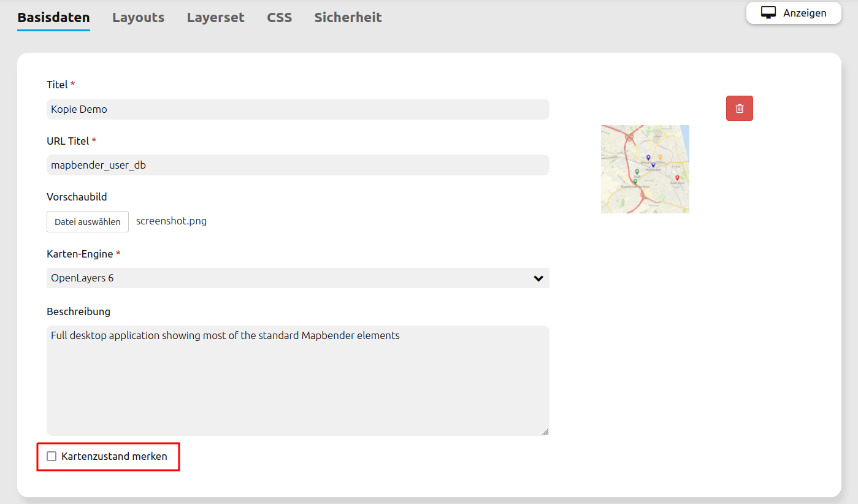
Task: Open the OpenLayers 6 map engine dropdown
Action: [297, 278]
